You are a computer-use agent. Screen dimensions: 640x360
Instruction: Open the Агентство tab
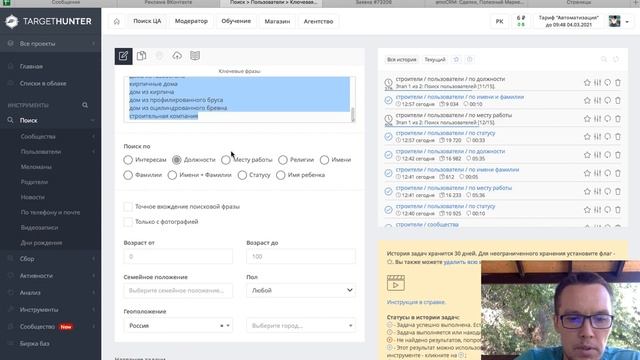(x=318, y=21)
